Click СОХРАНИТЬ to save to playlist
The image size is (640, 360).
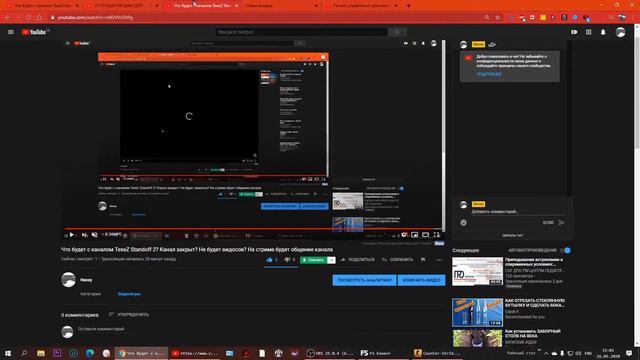pos(398,260)
